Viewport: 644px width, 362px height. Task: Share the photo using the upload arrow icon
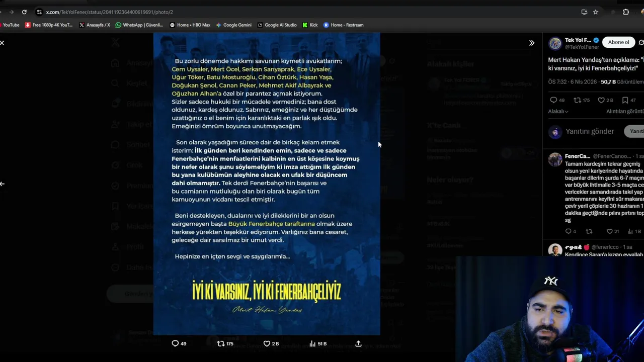click(x=358, y=343)
